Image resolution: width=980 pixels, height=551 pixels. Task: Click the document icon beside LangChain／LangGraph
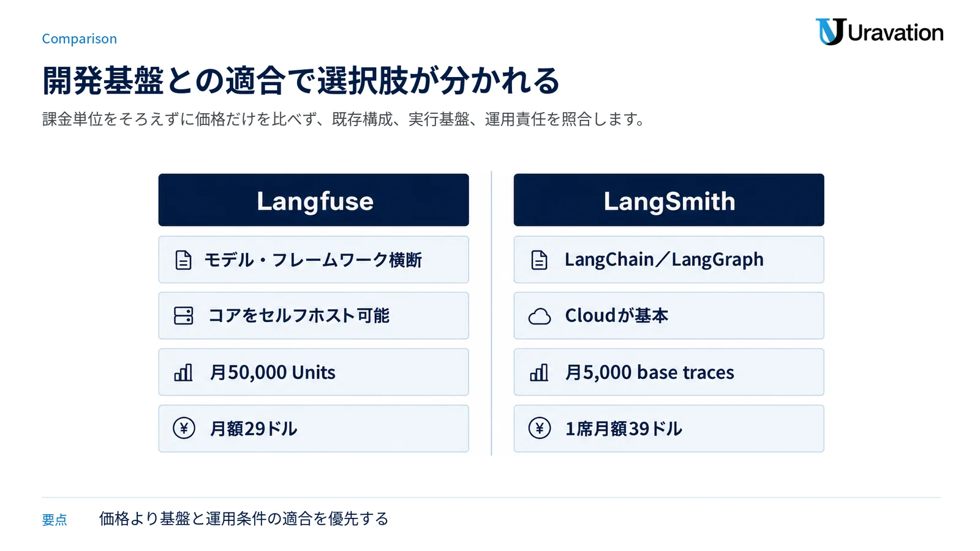539,260
